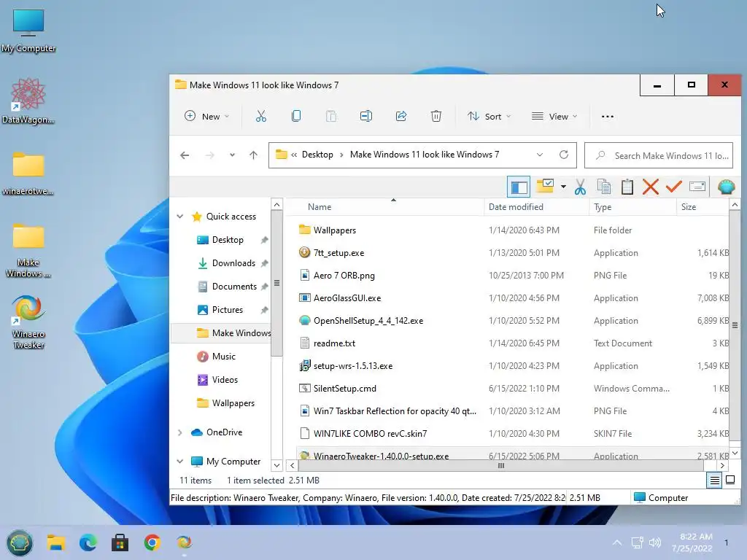This screenshot has width=747, height=560.
Task: Click the search box for this folder
Action: 659,156
